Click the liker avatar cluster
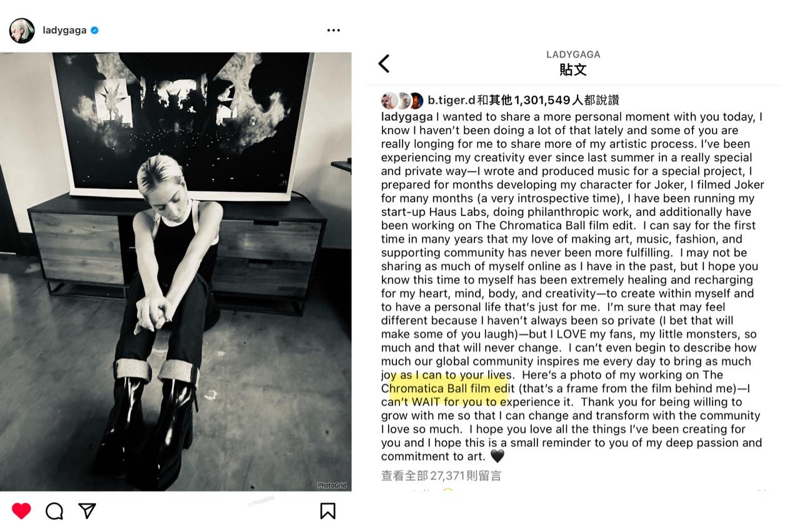The image size is (800, 532). click(x=402, y=100)
